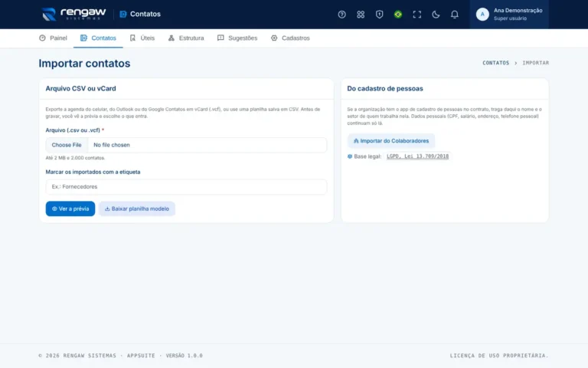Open the Cadastros tab
Screen dimensions: 588x368
pyautogui.click(x=290, y=38)
